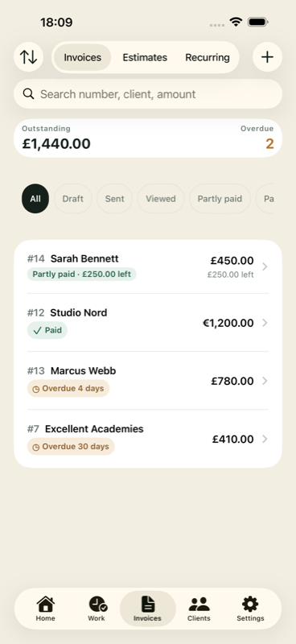The width and height of the screenshot is (296, 644).
Task: Open Excellent Academies invoice chevron
Action: 265,439
